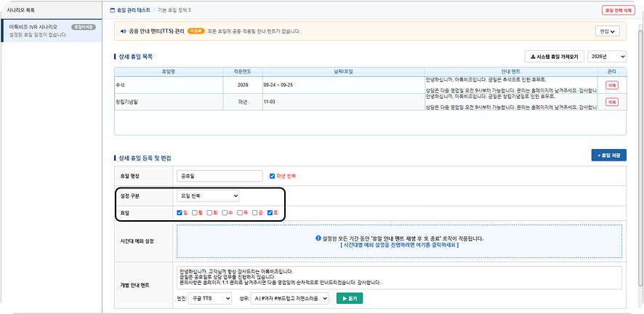
Task: Click the speaker icon in 공용 안내 멘트 bar
Action: (x=122, y=31)
